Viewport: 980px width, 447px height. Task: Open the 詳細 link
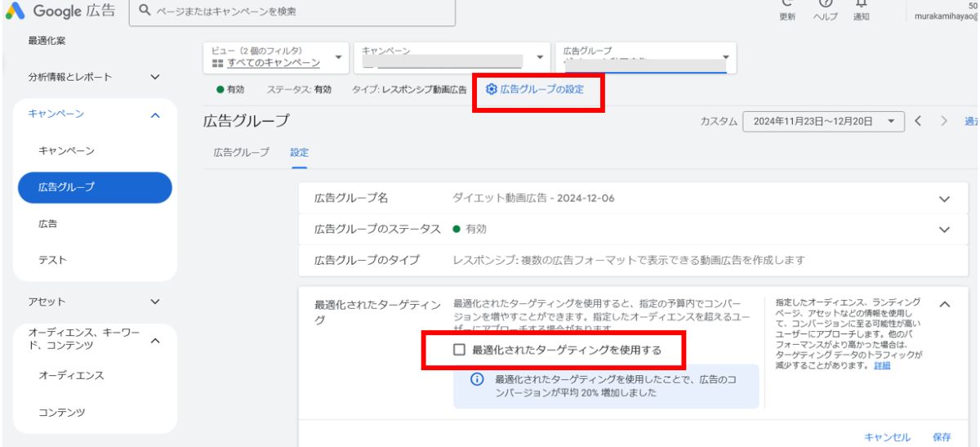coord(882,365)
